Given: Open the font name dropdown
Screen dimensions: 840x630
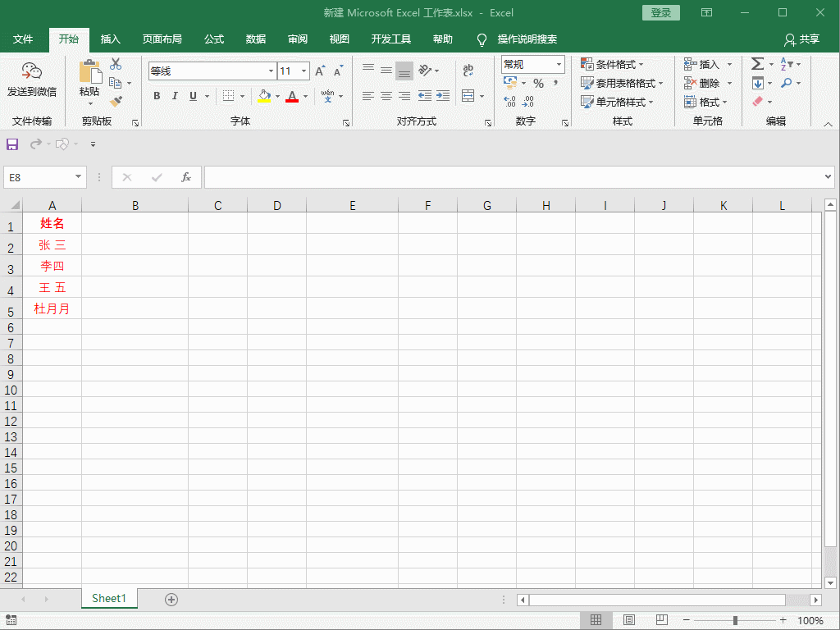Looking at the screenshot, I should (271, 71).
